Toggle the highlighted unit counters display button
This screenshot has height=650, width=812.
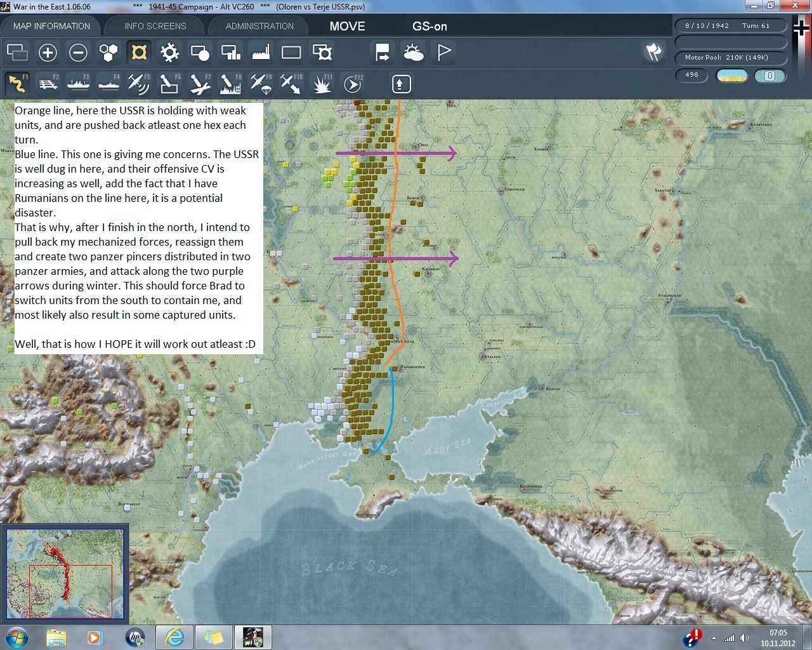click(139, 53)
